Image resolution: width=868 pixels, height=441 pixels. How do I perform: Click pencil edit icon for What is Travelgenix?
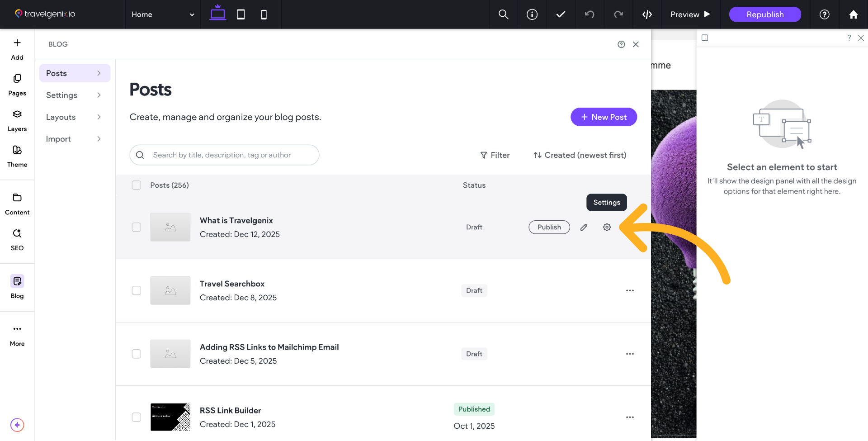coord(584,227)
